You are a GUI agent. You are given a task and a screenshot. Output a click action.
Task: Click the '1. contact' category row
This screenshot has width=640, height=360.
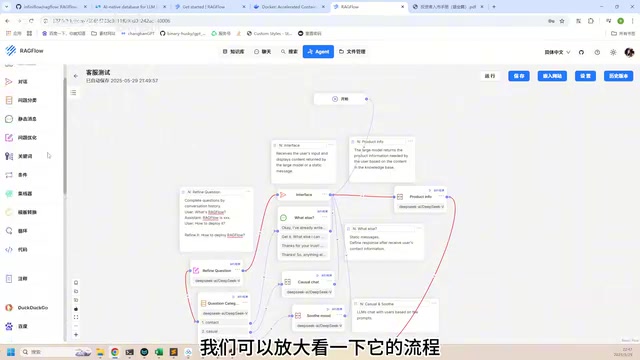[x=224, y=322]
